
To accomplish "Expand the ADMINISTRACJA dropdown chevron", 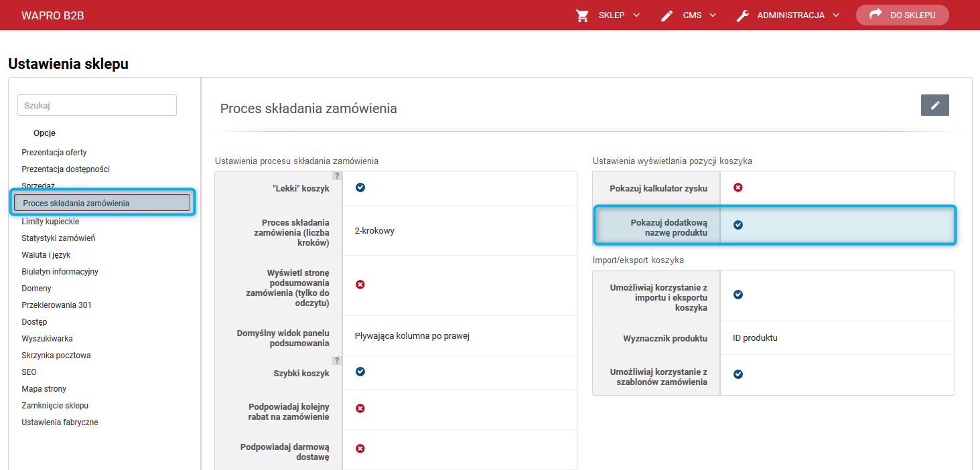I will point(835,15).
